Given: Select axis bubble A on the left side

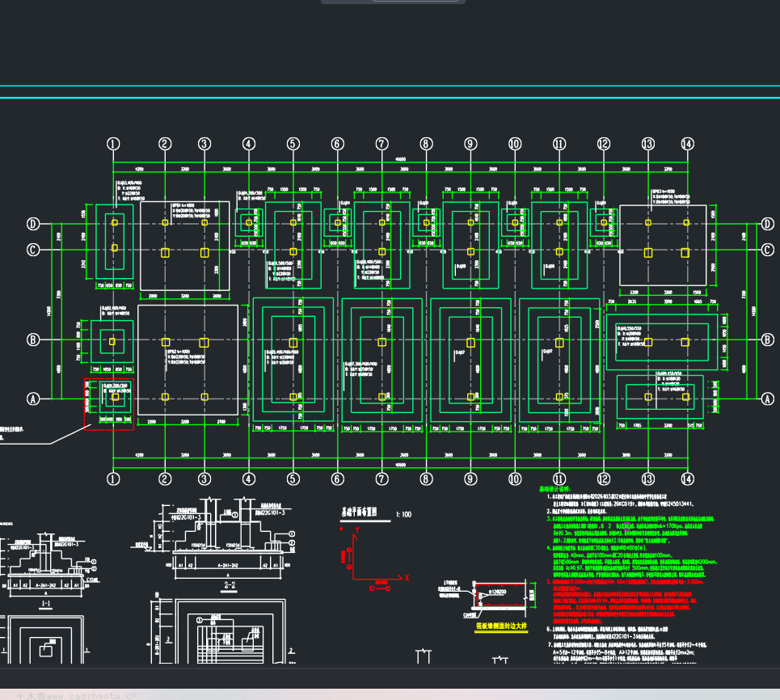Looking at the screenshot, I should [33, 399].
